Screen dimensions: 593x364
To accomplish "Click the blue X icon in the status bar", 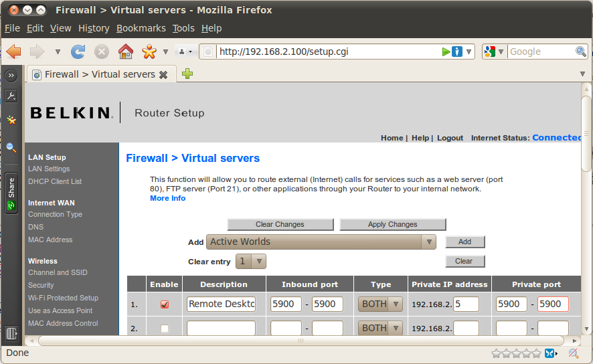I will coord(549,353).
